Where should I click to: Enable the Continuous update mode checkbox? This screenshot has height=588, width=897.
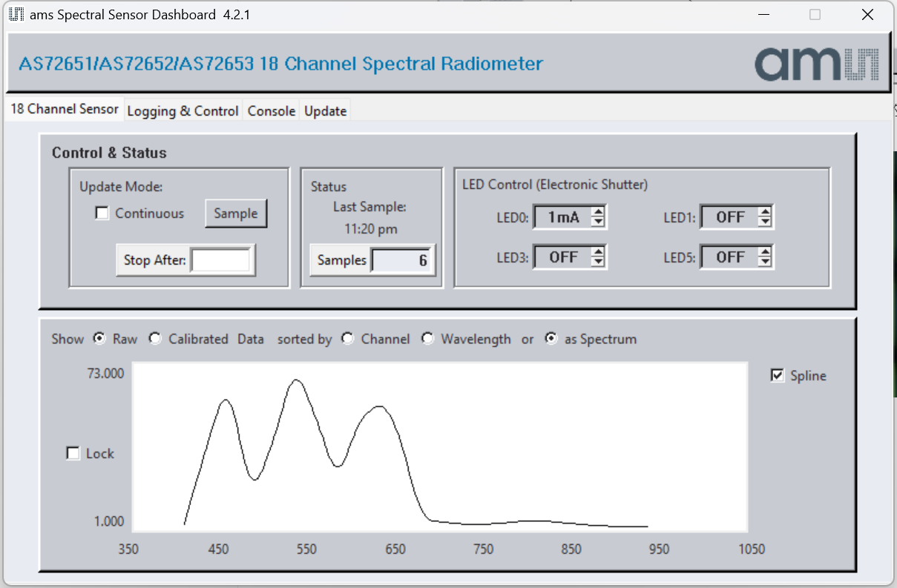click(102, 214)
